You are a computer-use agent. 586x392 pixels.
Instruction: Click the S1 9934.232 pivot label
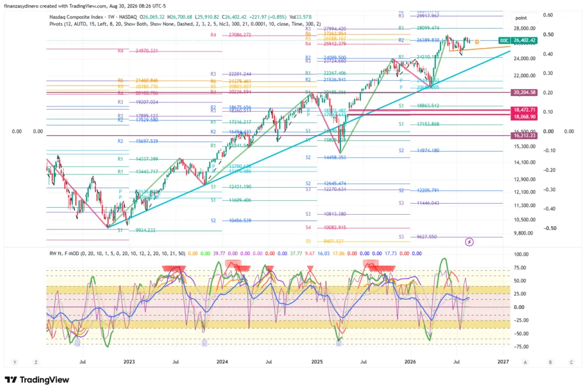coord(136,231)
